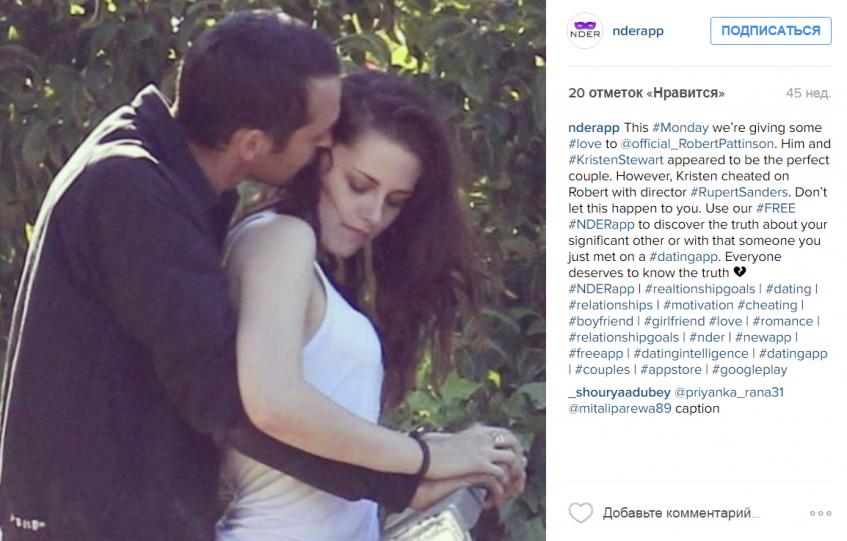
Task: Click the #appstore hashtag
Action: coord(671,370)
